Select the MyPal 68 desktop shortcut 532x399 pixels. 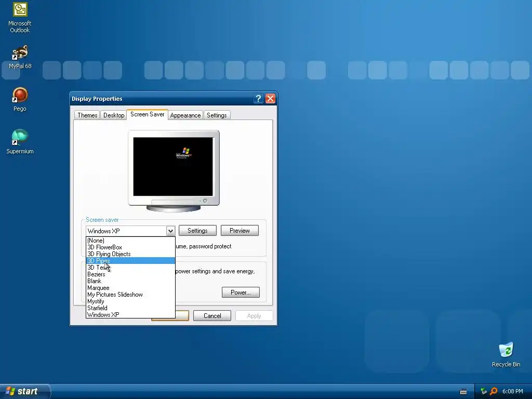tap(20, 57)
